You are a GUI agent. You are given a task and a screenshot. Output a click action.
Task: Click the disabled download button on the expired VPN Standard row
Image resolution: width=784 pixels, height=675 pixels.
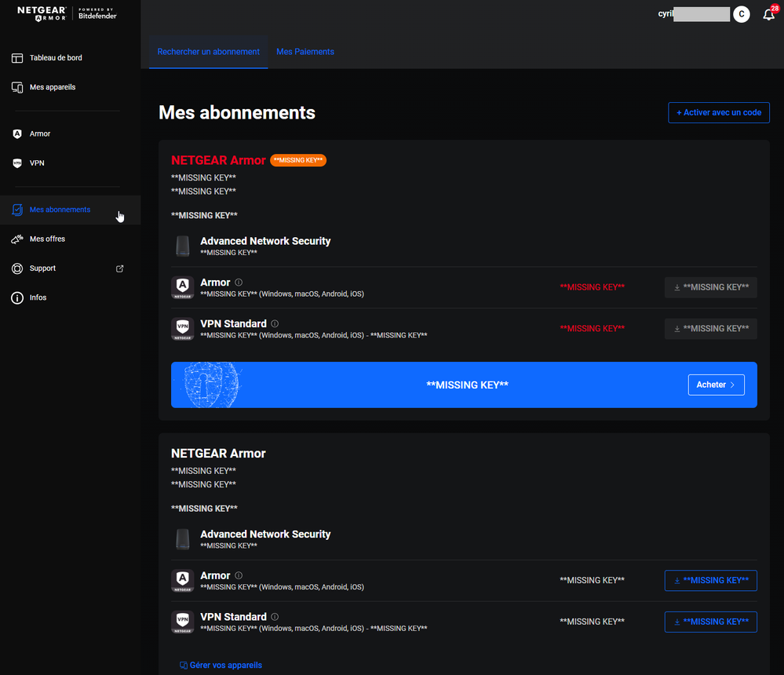(710, 329)
